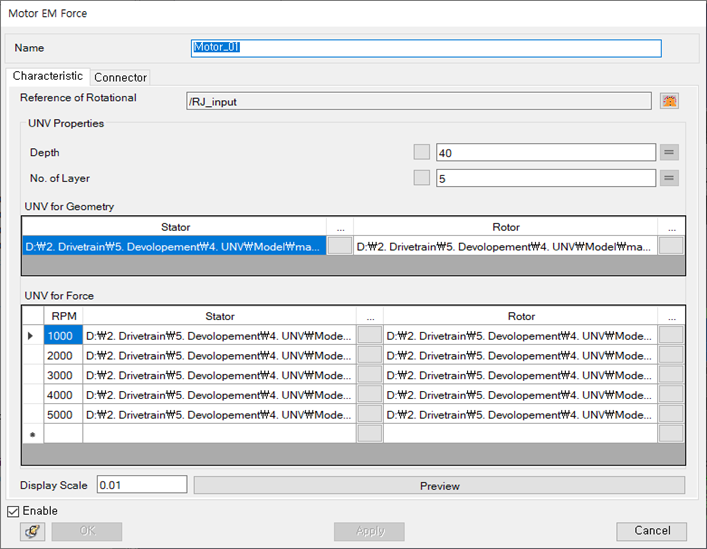This screenshot has width=707, height=549.
Task: Toggle the small box before Depth value
Action: pyautogui.click(x=422, y=152)
